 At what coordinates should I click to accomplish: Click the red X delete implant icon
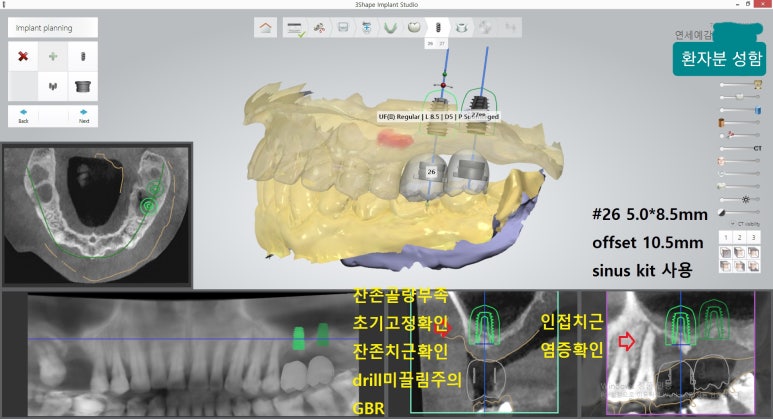[x=23, y=57]
